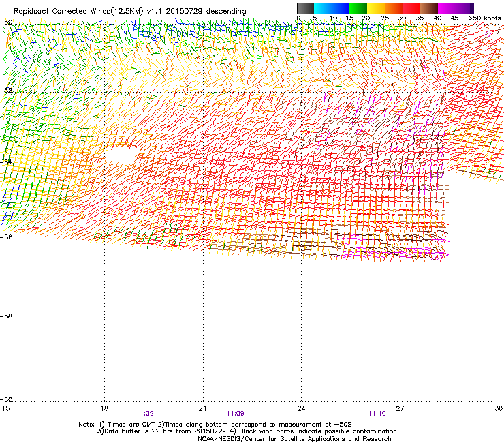
Task: Click the 11:09 time between longitudes 21 and 24
Action: [x=235, y=414]
